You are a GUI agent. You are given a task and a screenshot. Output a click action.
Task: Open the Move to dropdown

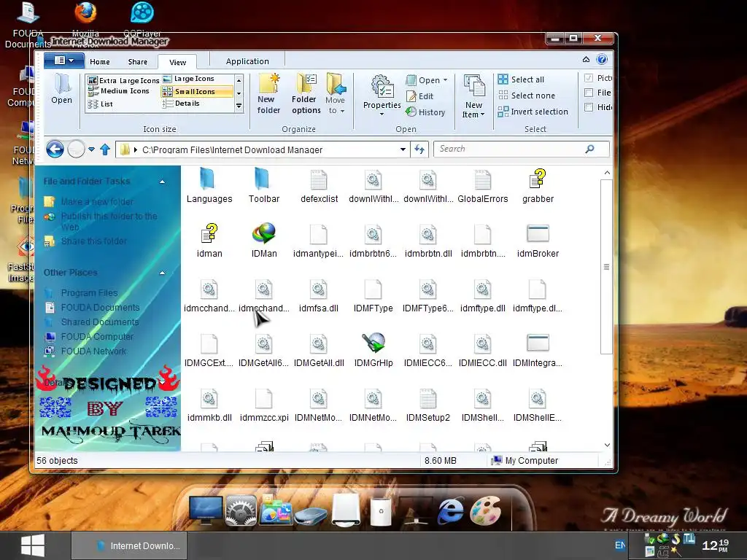pyautogui.click(x=336, y=94)
